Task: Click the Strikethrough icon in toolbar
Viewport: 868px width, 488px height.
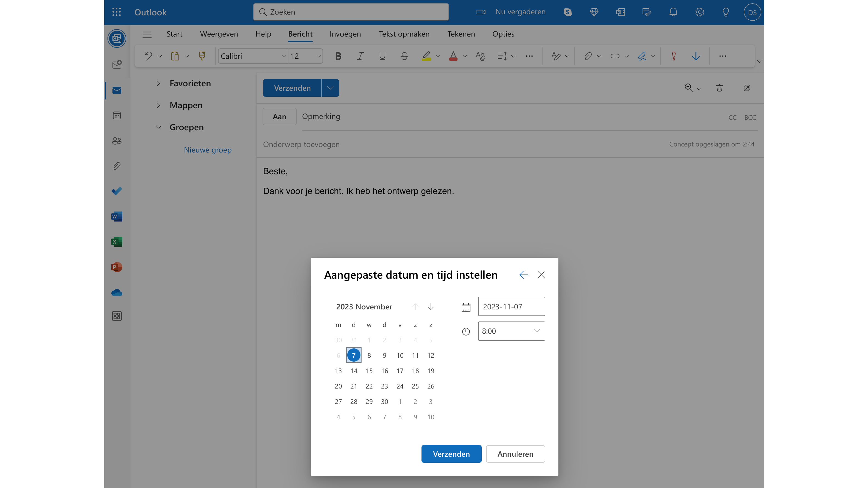Action: tap(404, 56)
